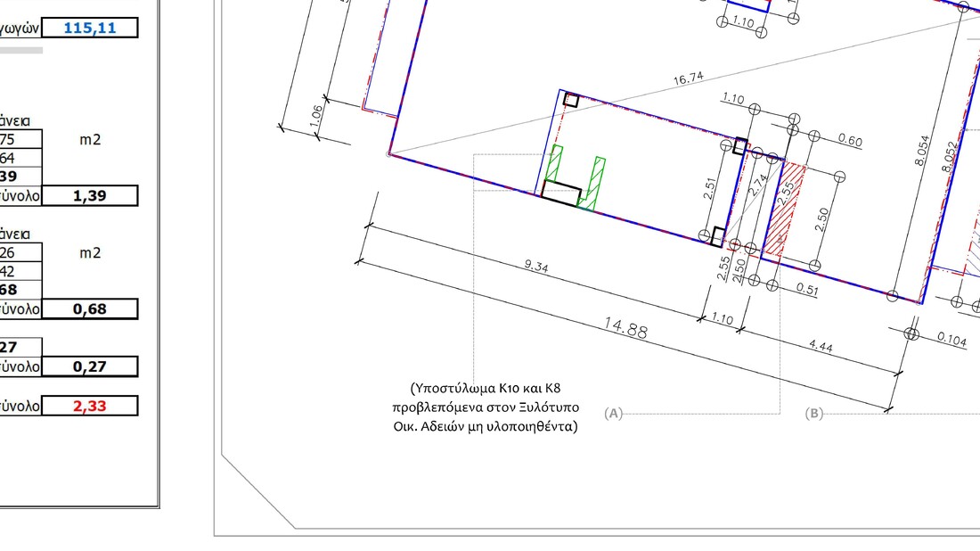Select the blue 115,11 value cell
980x551 pixels.
click(x=90, y=28)
